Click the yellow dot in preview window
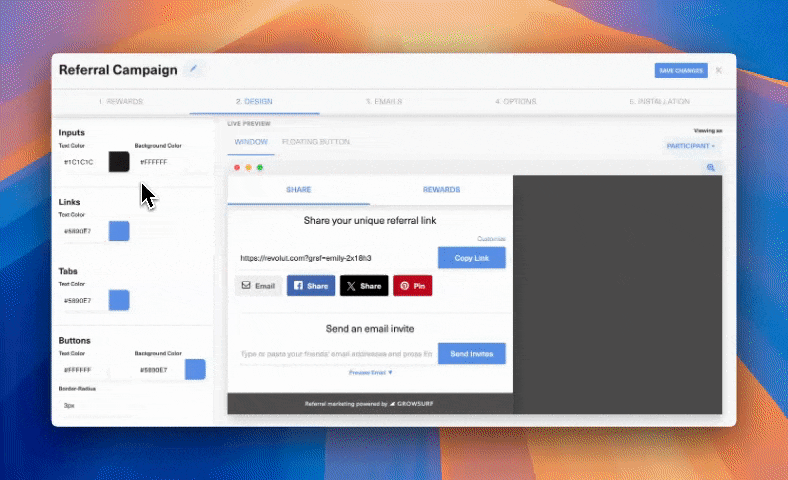The width and height of the screenshot is (788, 480). tap(248, 167)
